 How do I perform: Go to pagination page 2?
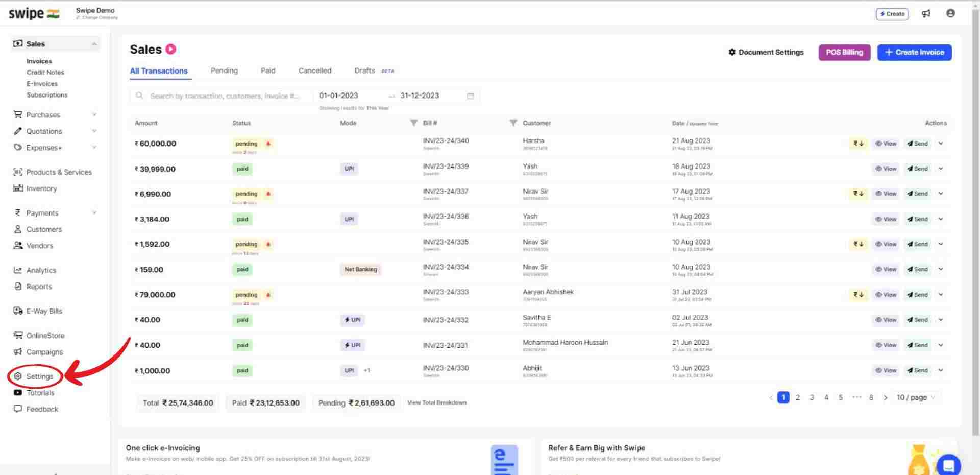(x=798, y=397)
